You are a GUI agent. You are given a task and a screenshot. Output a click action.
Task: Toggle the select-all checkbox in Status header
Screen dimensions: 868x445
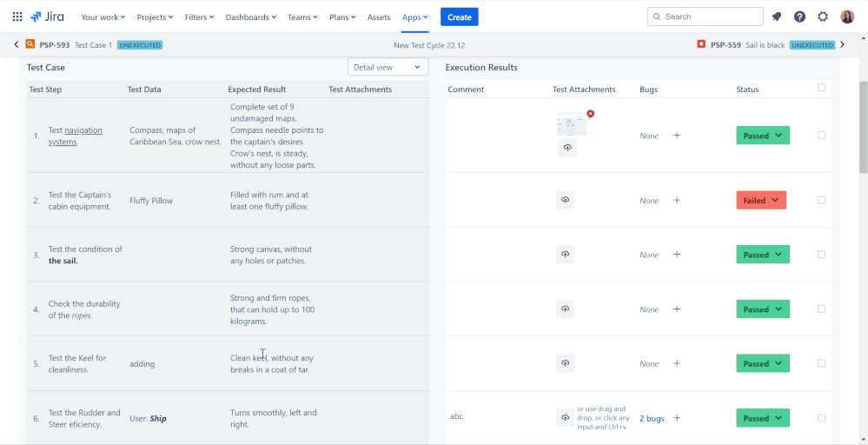pyautogui.click(x=821, y=88)
